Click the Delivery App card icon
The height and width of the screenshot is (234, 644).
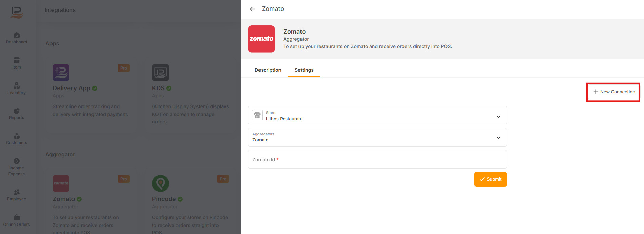pos(61,73)
